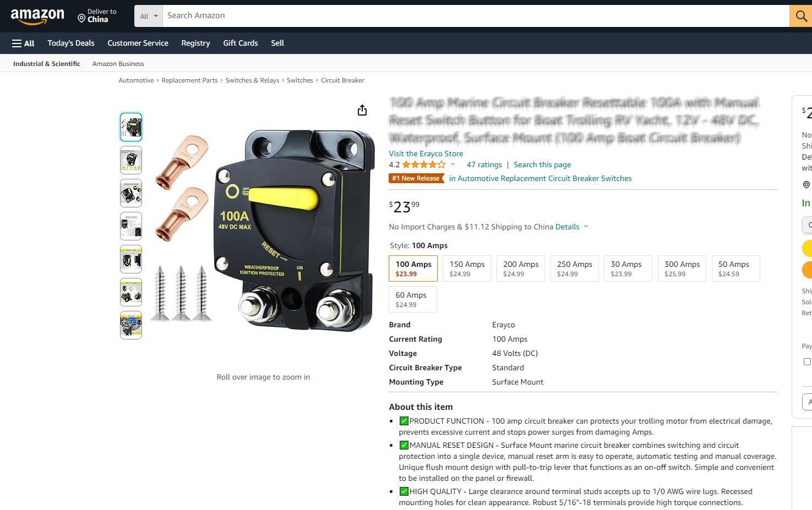Choose the 300 Amps style option
The height and width of the screenshot is (510, 812).
coord(682,268)
